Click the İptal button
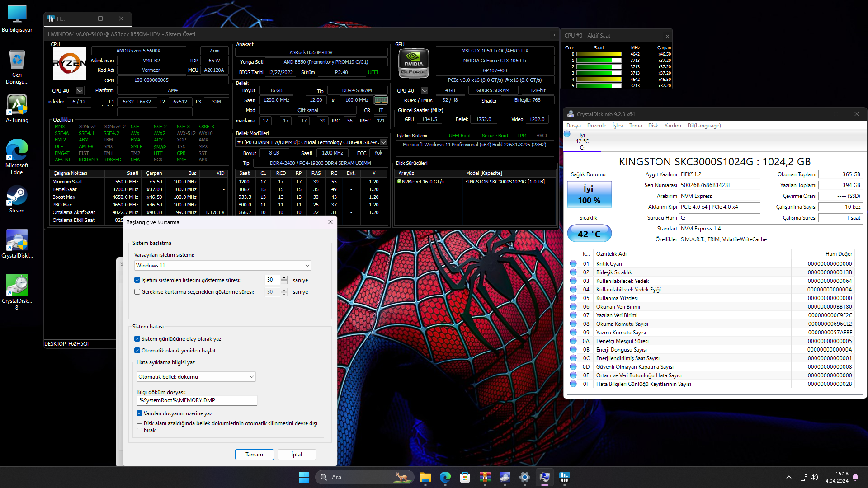 point(297,455)
